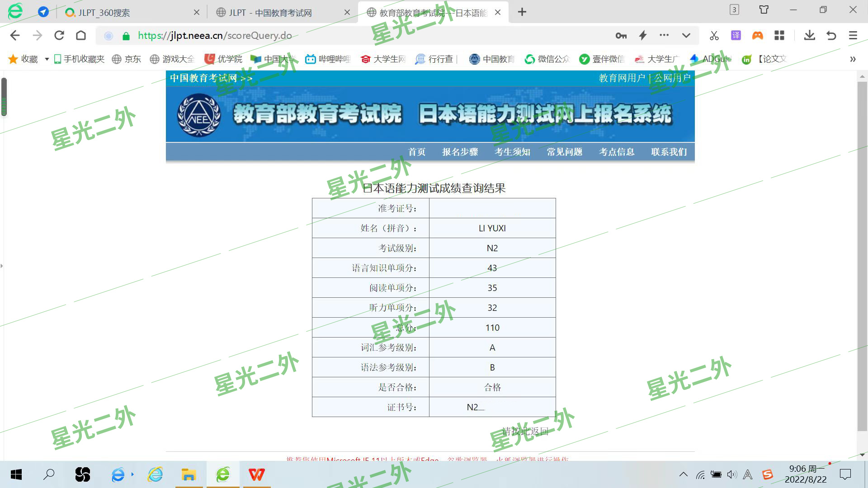
Task: Switch to JLPT - 中国教育考试网 tab
Action: click(283, 13)
